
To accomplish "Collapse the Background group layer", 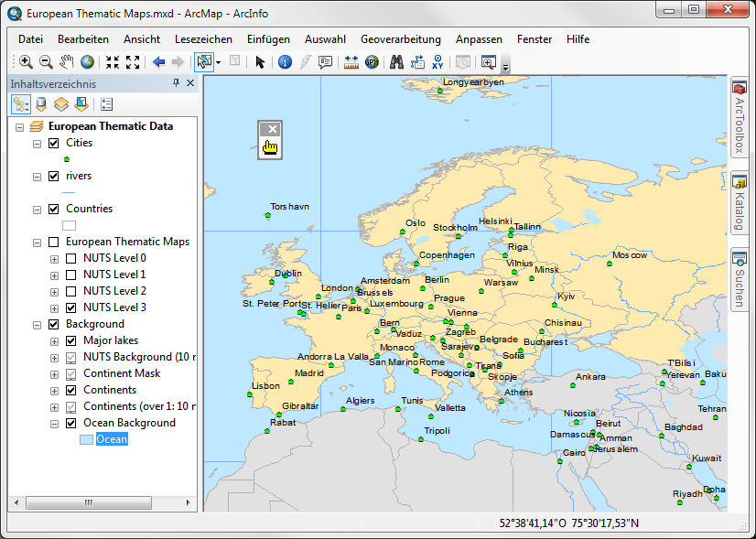I will 38,324.
